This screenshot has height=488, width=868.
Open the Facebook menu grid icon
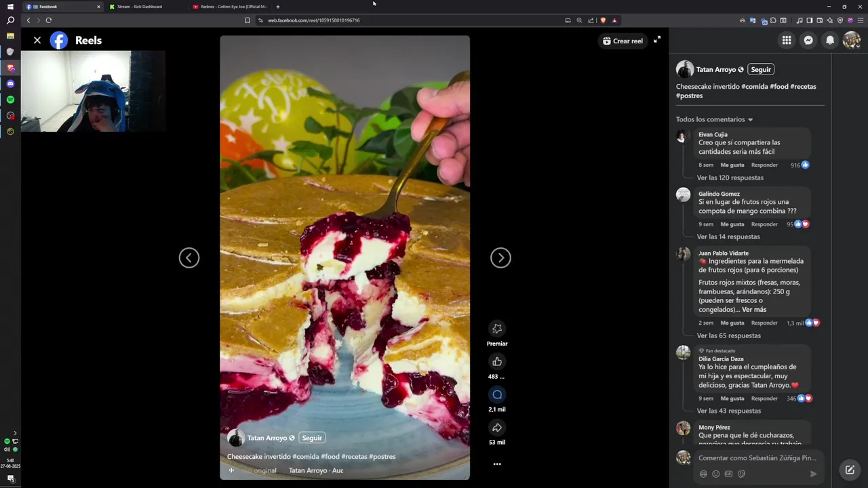787,41
